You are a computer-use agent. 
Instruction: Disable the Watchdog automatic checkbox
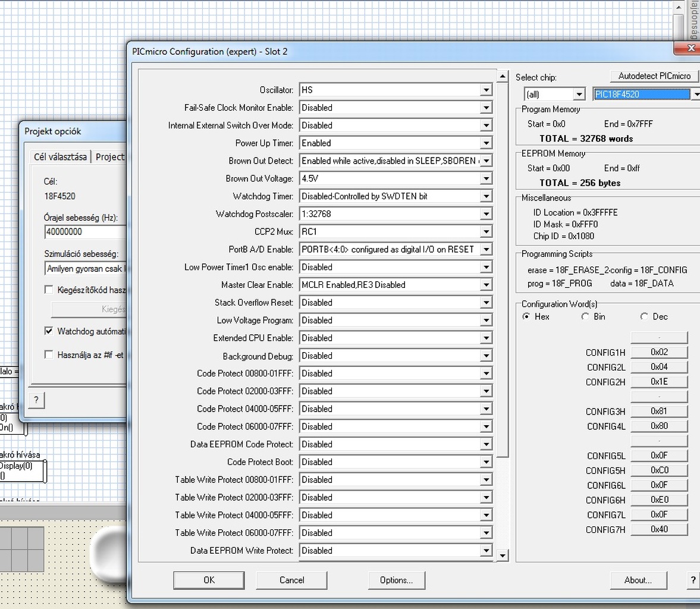point(49,331)
